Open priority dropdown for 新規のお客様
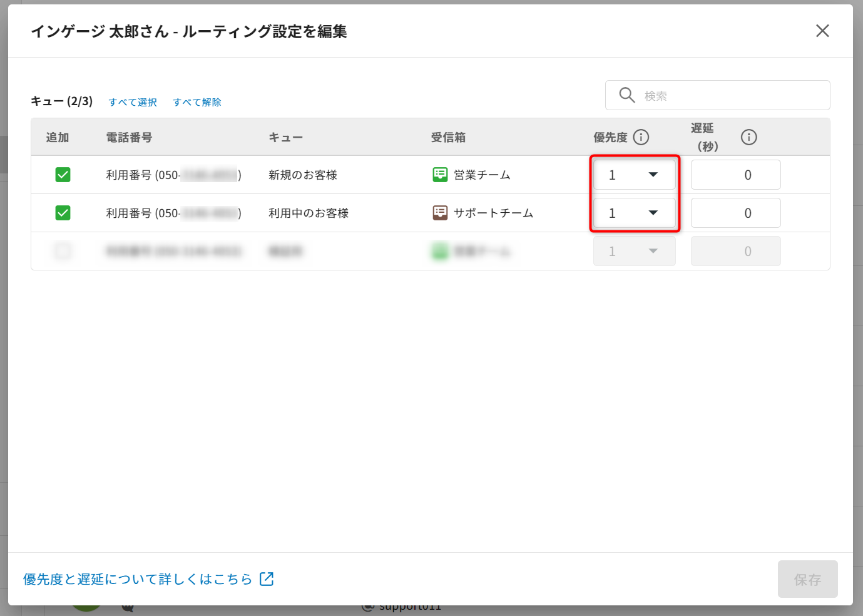 (634, 175)
